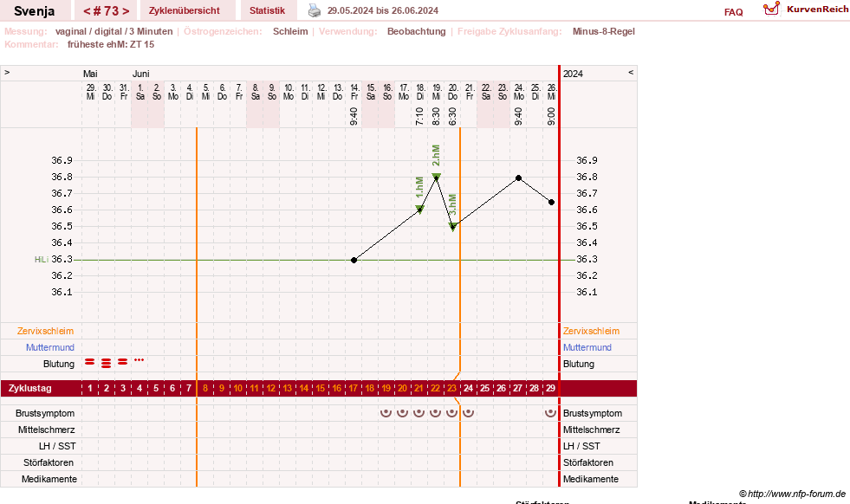
Task: Click cycle day 24 in the Zyklustag row
Action: 469,389
